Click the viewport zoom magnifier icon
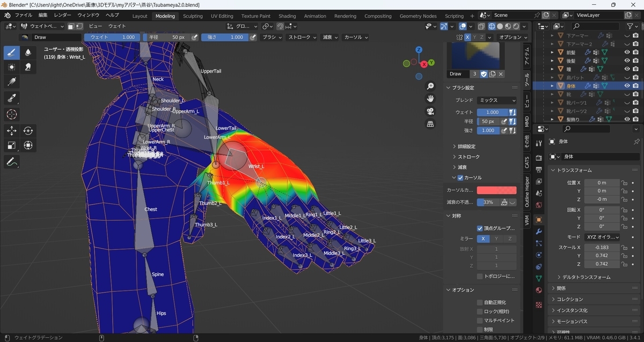Viewport: 644px width, 342px height. pos(430,86)
